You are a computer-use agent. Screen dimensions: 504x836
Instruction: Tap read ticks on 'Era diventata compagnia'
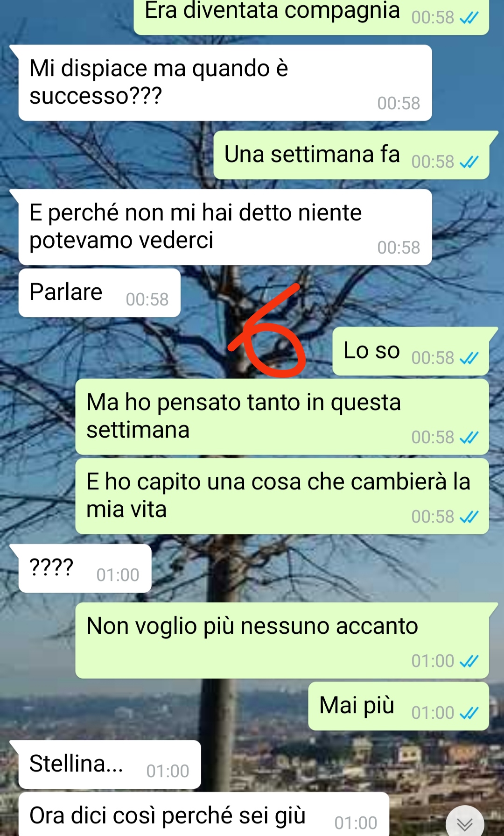pos(469,18)
